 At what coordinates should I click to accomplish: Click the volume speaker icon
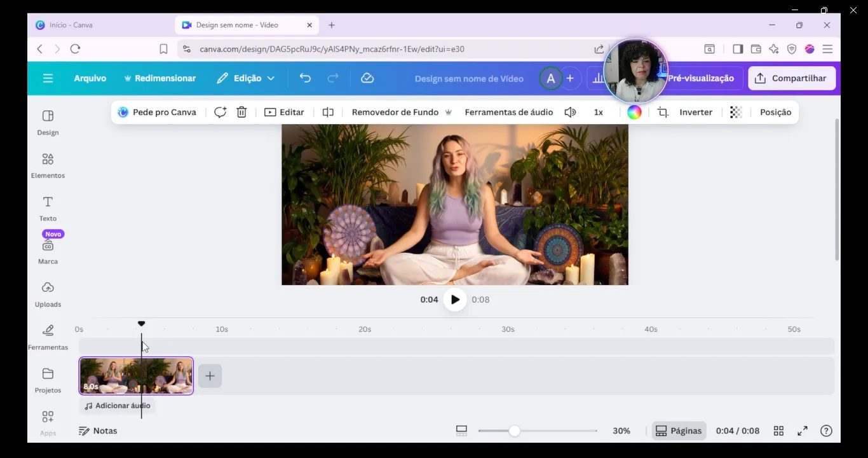(570, 112)
